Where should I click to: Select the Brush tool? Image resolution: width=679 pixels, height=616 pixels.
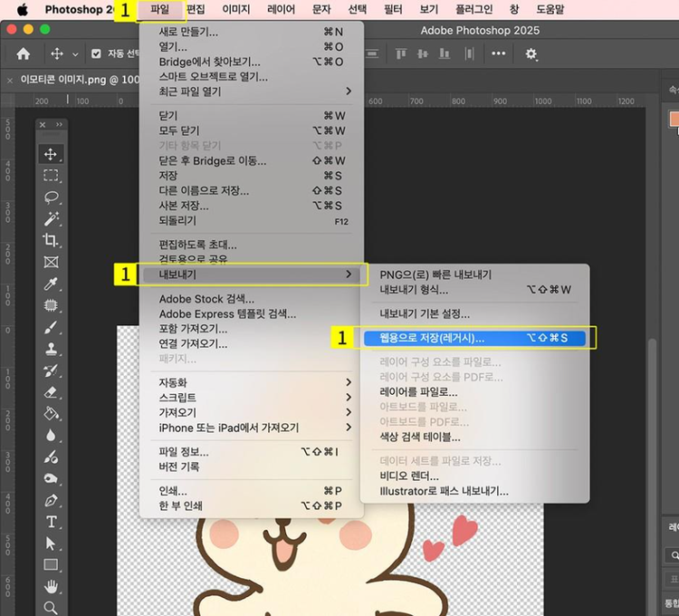pos(51,327)
